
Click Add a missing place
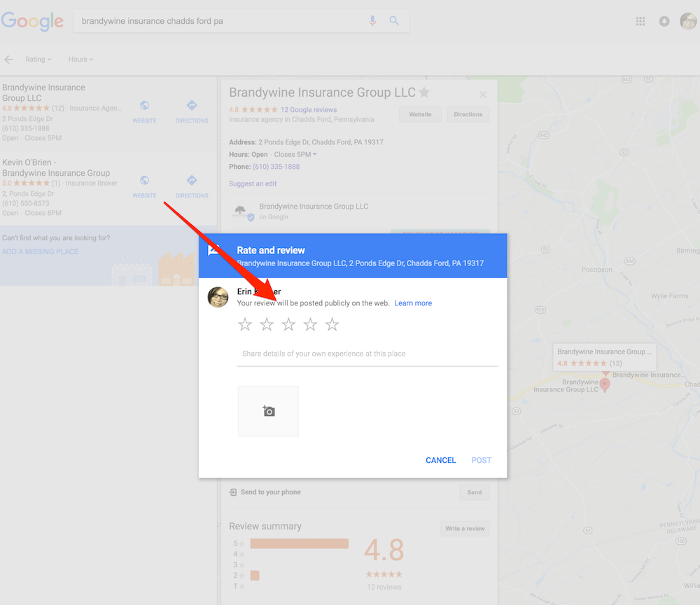40,252
